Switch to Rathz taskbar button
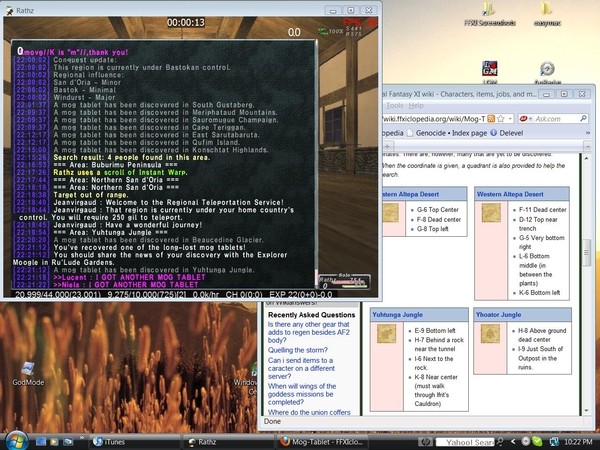The image size is (600, 450). pos(228,442)
